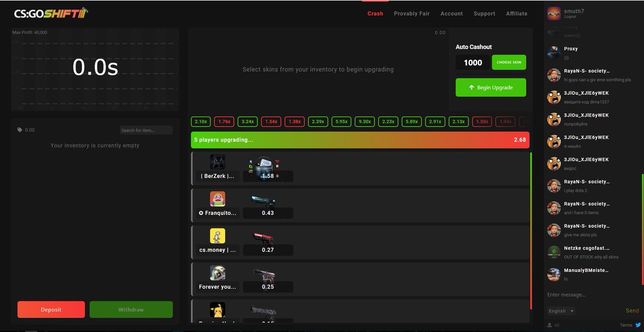Select the 5.89x history badge

click(x=412, y=122)
